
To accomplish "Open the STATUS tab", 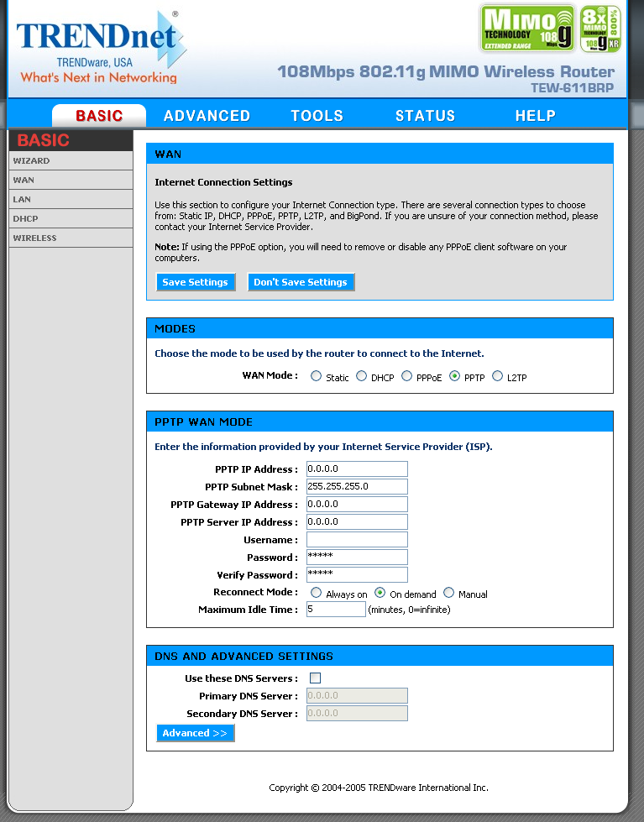I will (426, 115).
